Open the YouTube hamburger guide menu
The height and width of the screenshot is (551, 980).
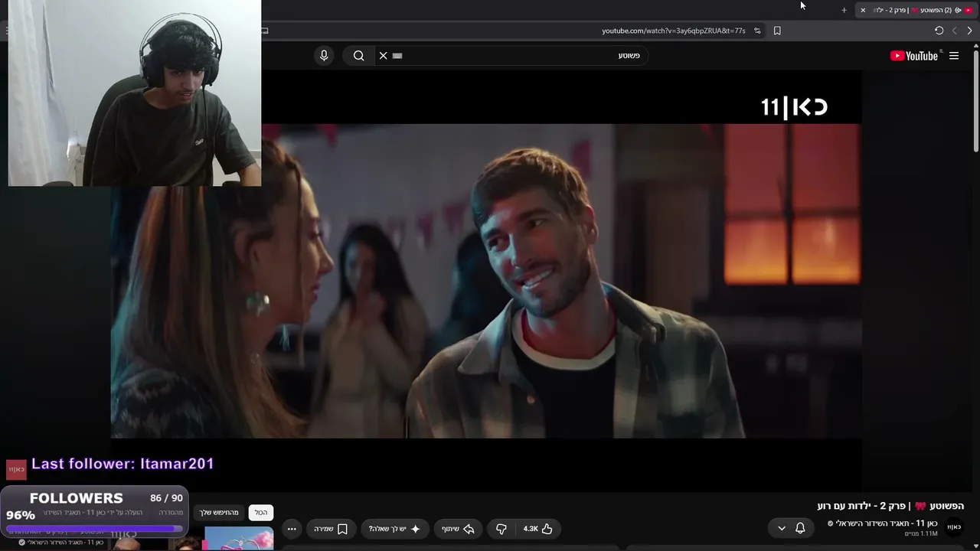(954, 55)
